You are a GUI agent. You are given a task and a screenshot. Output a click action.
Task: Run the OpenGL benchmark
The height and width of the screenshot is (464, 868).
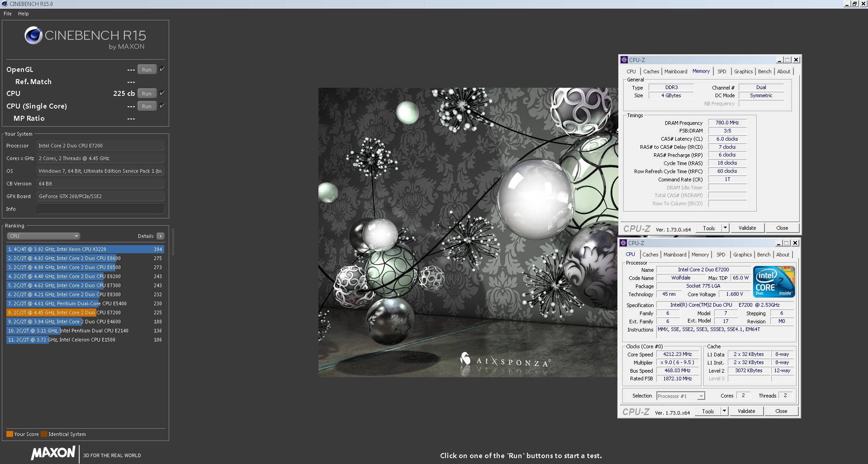(x=147, y=69)
